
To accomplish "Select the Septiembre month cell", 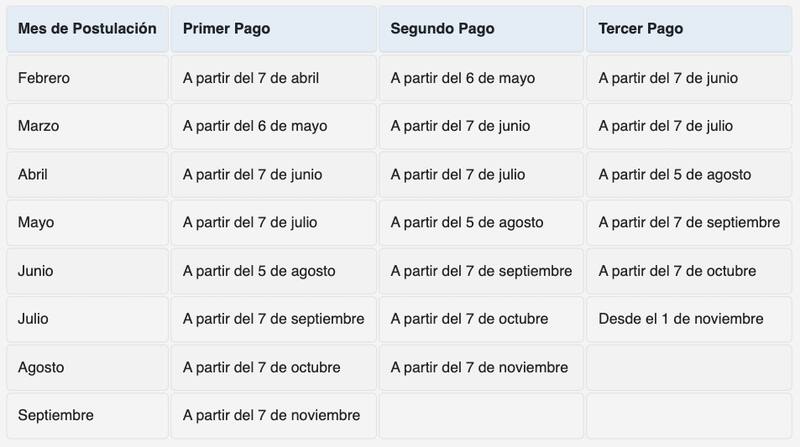I will pos(87,415).
